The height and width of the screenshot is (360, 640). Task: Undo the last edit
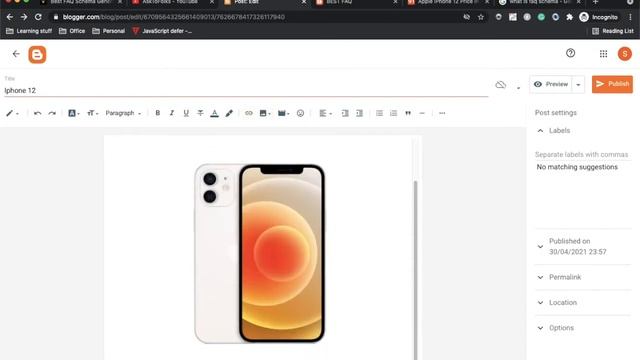pyautogui.click(x=38, y=113)
